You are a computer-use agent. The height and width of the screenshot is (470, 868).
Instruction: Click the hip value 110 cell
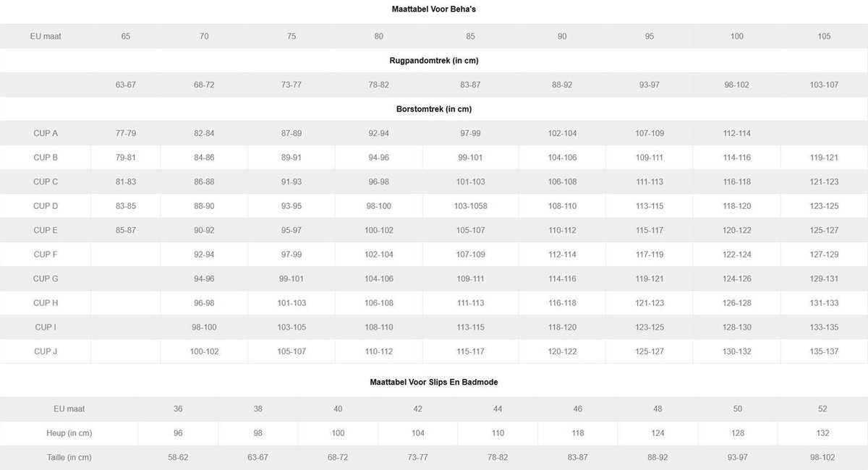click(x=498, y=433)
